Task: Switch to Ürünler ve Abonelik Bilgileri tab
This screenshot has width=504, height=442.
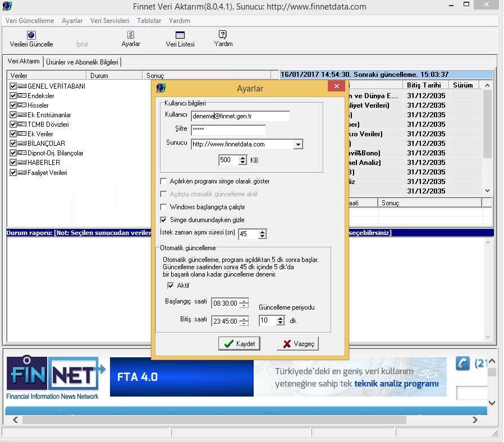Action: (x=82, y=62)
